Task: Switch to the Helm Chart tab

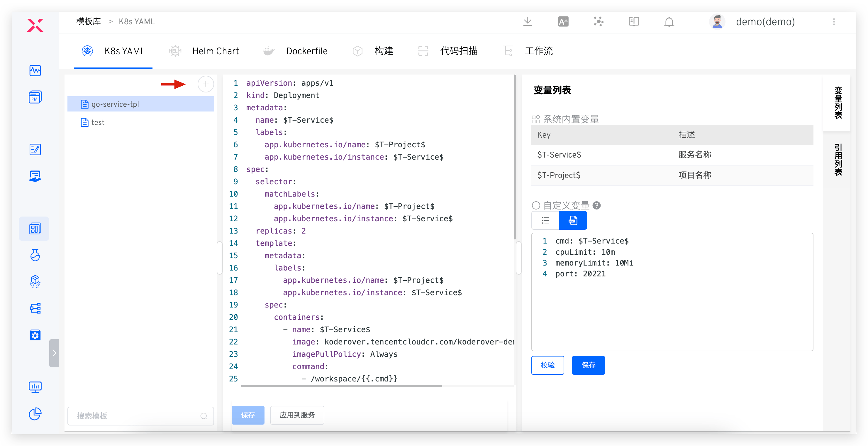Action: (215, 51)
